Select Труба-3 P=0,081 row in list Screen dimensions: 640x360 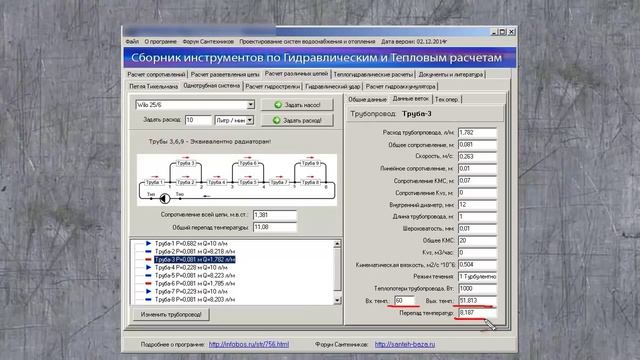pos(195,260)
